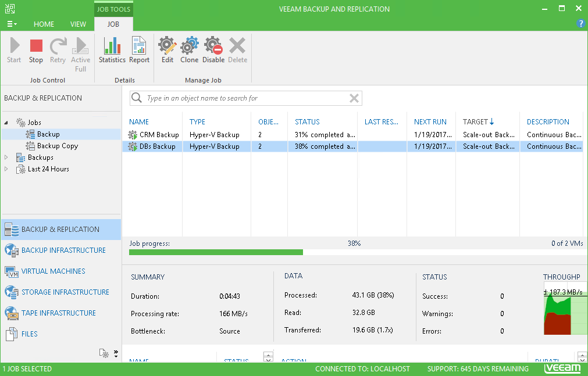Open the Help question mark icon
This screenshot has height=376, width=588.
click(x=580, y=24)
